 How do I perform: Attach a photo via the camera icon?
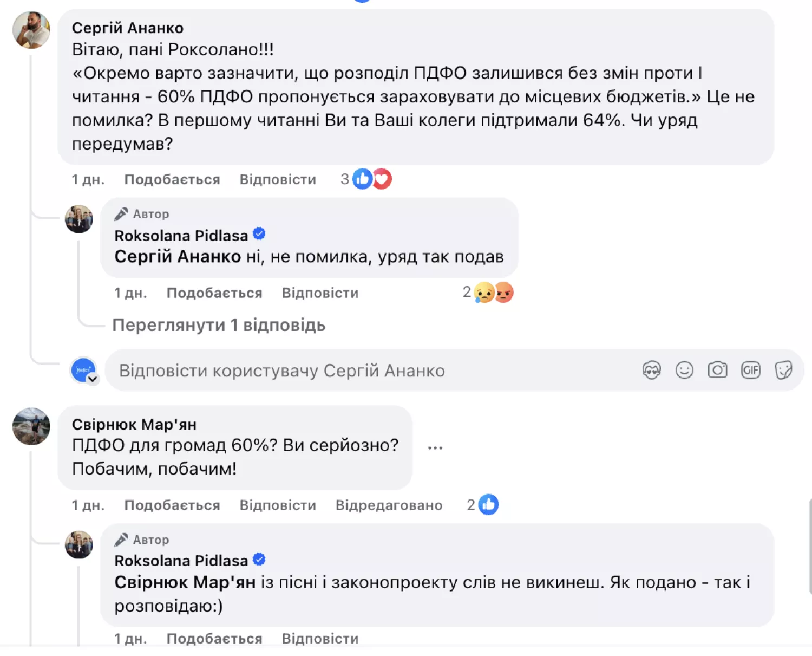tap(717, 370)
